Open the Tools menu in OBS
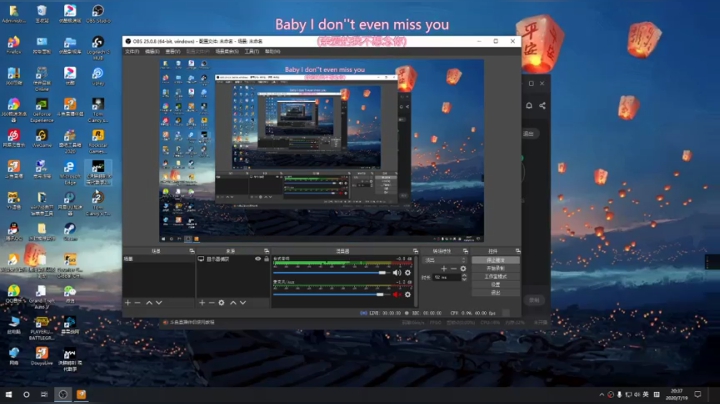Viewport: 720px width, 404px height. (x=252, y=51)
